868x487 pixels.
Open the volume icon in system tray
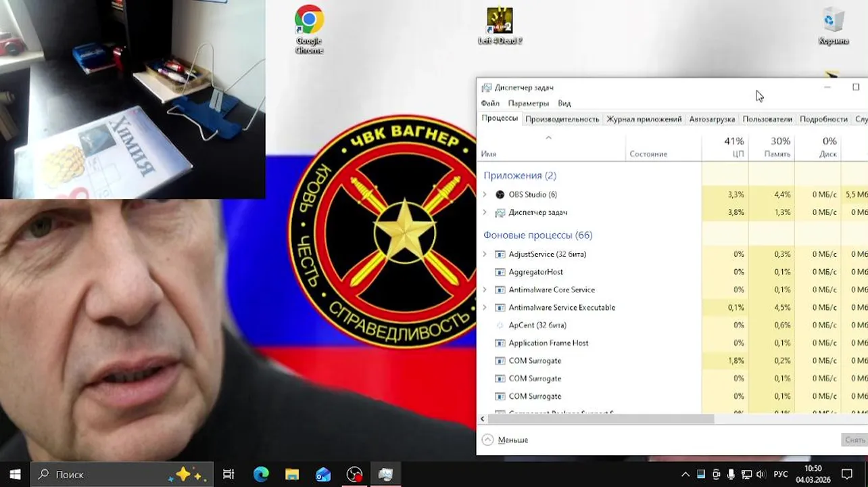click(x=762, y=474)
